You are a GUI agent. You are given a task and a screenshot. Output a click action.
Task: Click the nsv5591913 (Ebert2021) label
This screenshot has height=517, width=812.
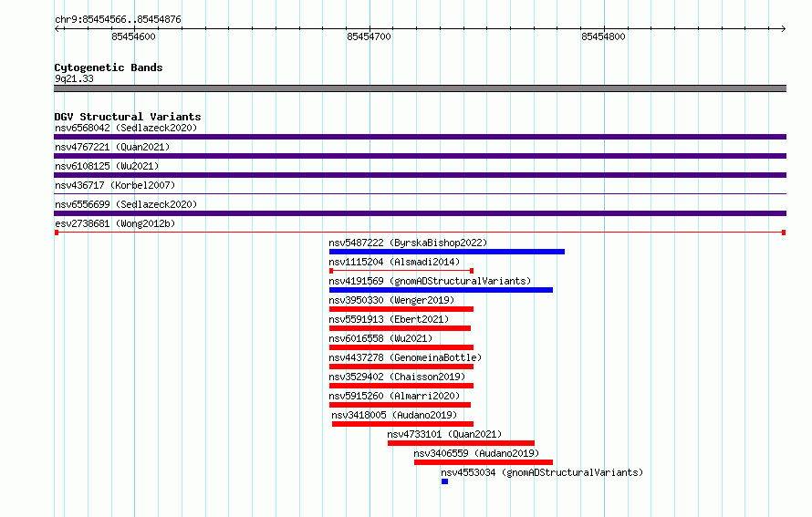tap(389, 319)
